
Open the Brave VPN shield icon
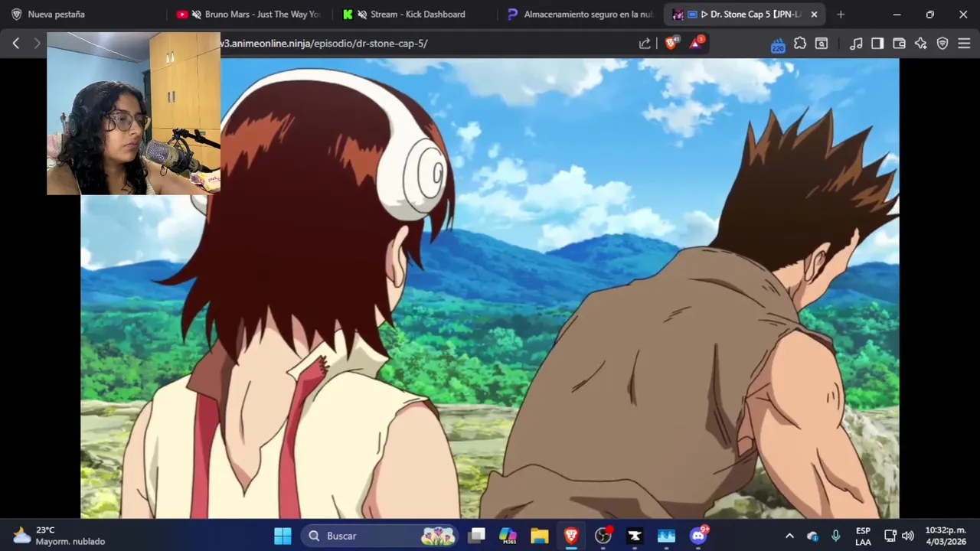(942, 44)
